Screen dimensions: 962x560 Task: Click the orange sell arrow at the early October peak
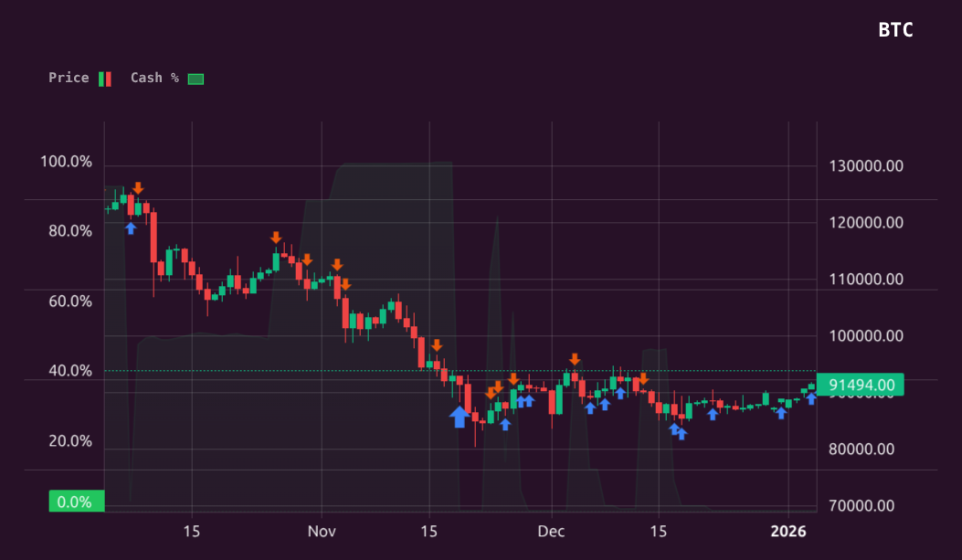(x=137, y=190)
